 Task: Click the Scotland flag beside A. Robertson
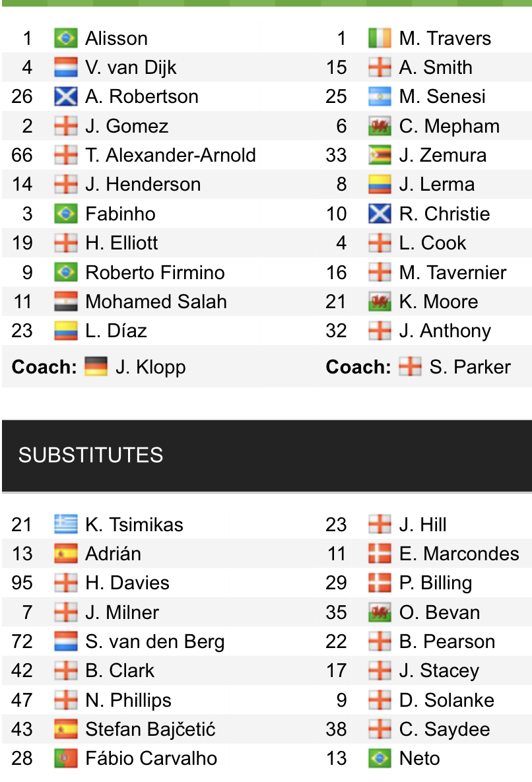click(x=65, y=96)
